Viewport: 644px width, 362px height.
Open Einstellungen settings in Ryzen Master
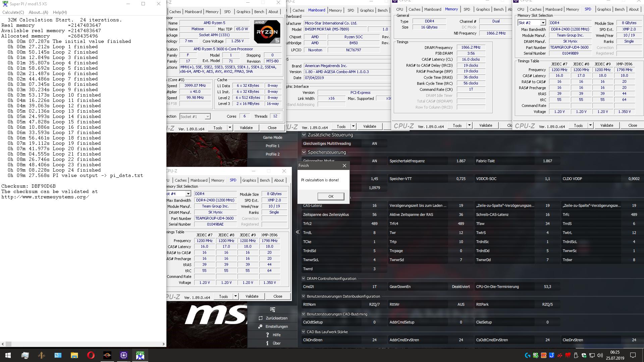point(273,326)
